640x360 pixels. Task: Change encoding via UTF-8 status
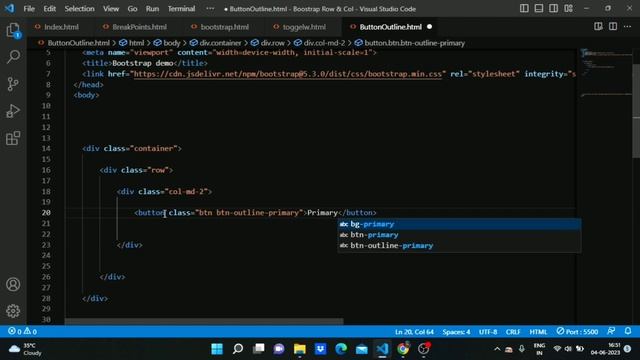click(x=488, y=332)
